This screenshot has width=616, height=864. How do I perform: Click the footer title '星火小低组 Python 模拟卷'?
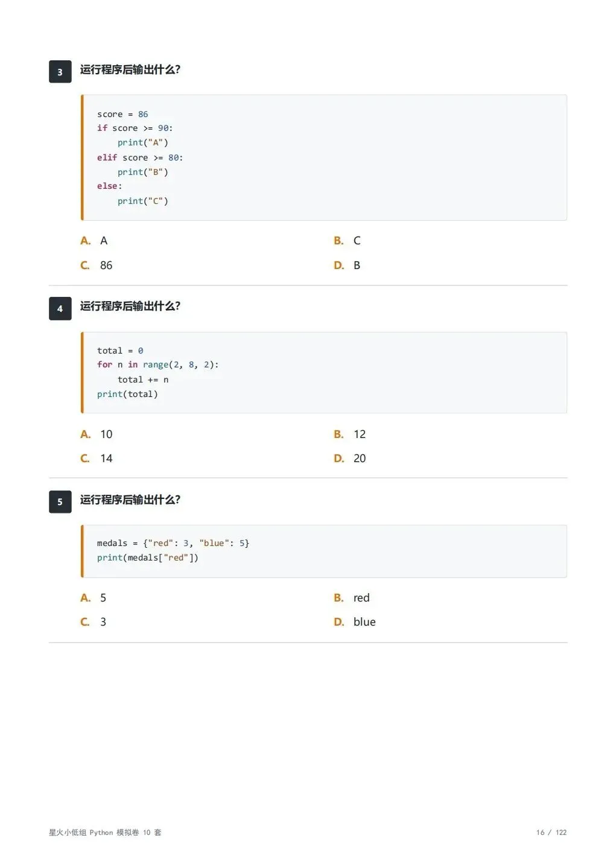[x=94, y=832]
